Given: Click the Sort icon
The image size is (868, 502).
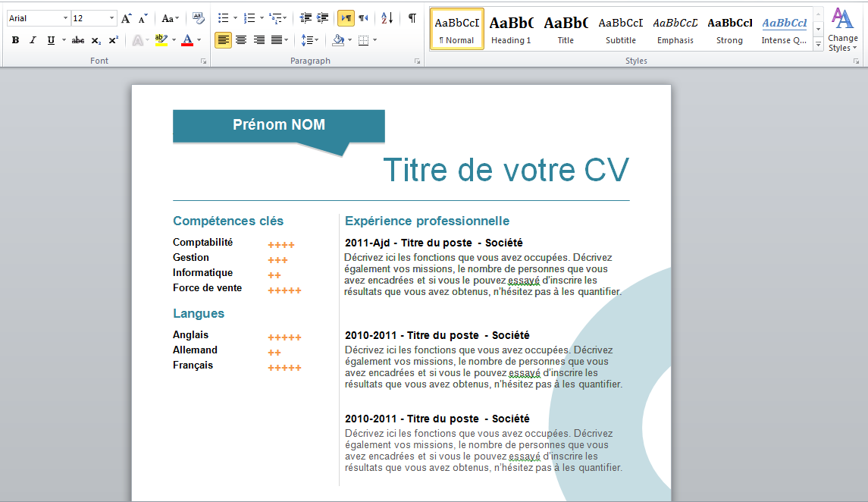Looking at the screenshot, I should click(x=387, y=18).
